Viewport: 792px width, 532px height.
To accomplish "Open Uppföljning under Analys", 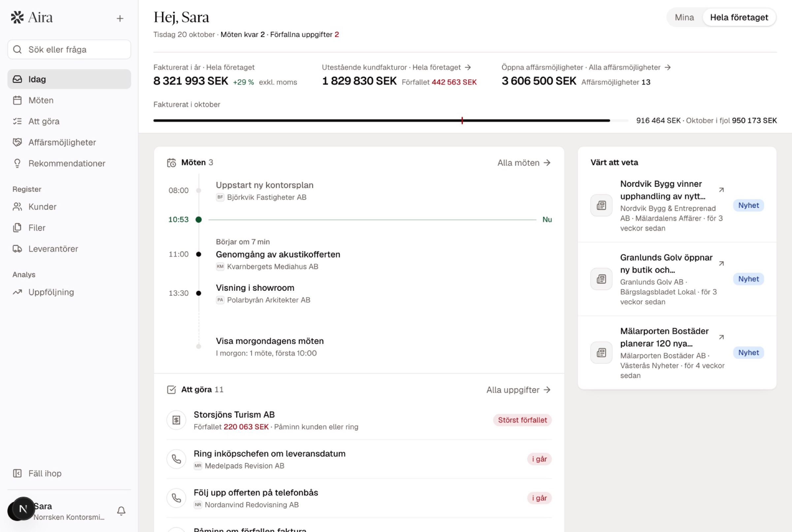I will 69,292.
